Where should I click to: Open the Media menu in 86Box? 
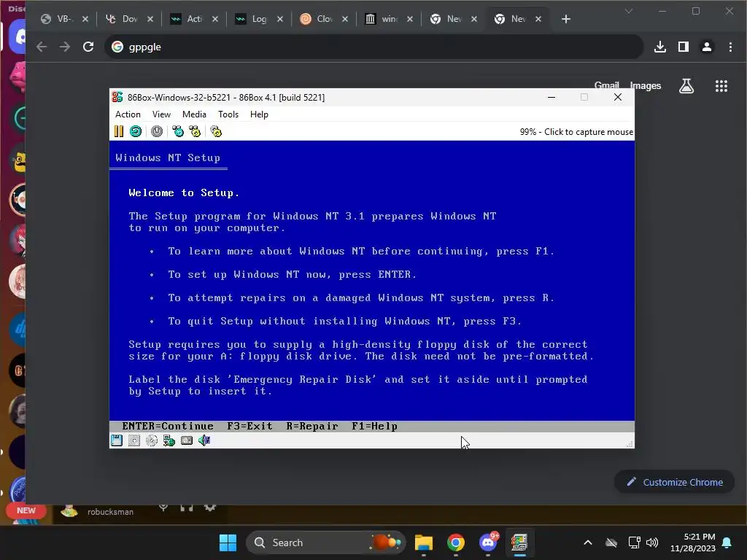click(194, 114)
